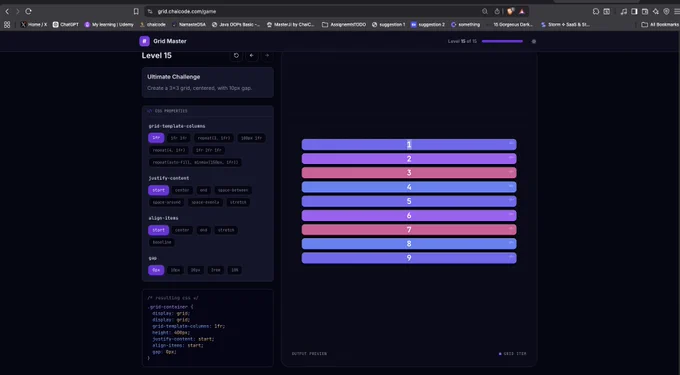Image resolution: width=680 pixels, height=375 pixels.
Task: Click the level progress bar
Action: coord(502,42)
